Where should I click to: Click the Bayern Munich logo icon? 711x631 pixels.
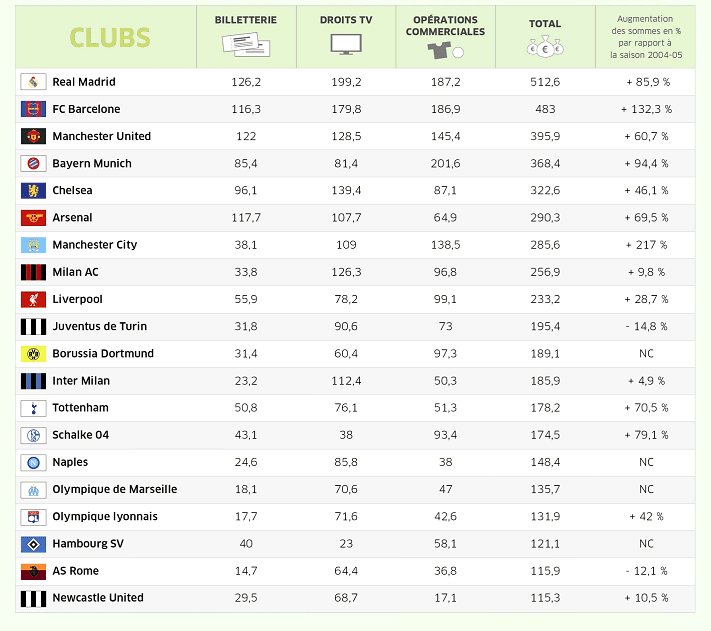coord(33,163)
